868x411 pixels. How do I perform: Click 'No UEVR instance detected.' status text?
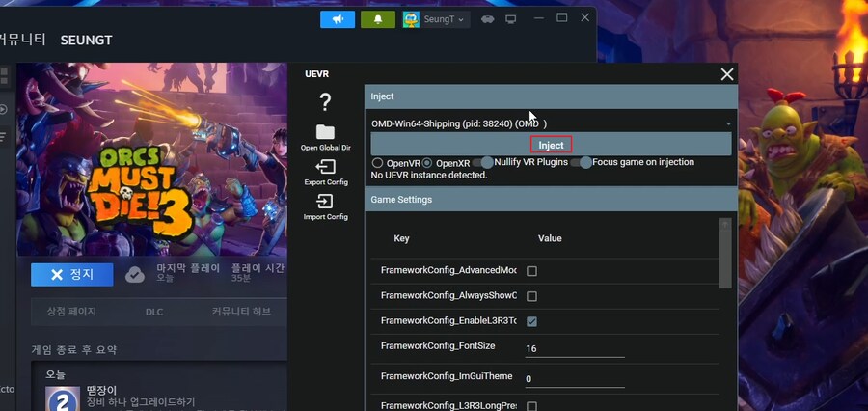tap(429, 175)
